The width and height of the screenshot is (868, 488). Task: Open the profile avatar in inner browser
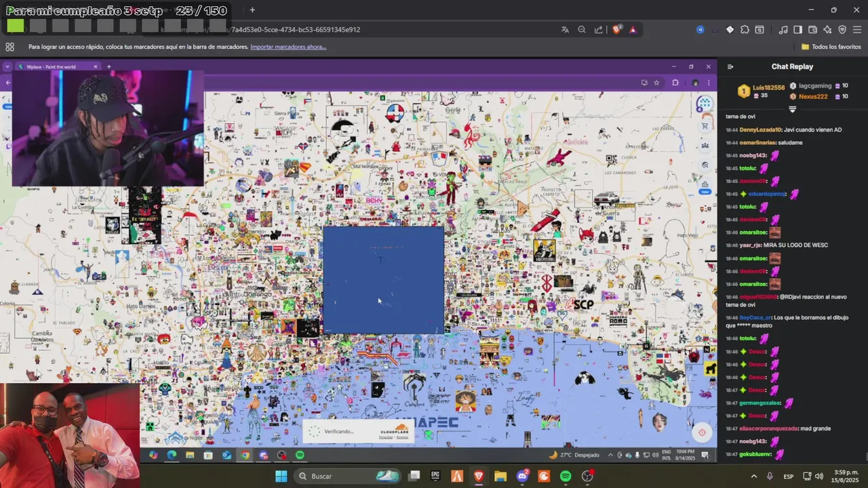pyautogui.click(x=695, y=83)
